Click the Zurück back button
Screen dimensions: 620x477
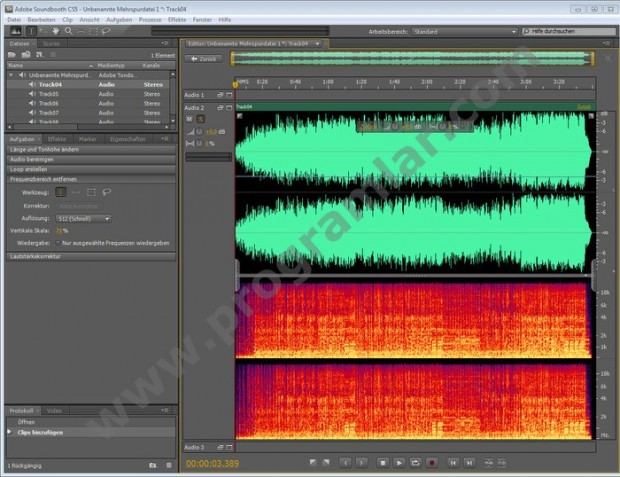tap(204, 59)
